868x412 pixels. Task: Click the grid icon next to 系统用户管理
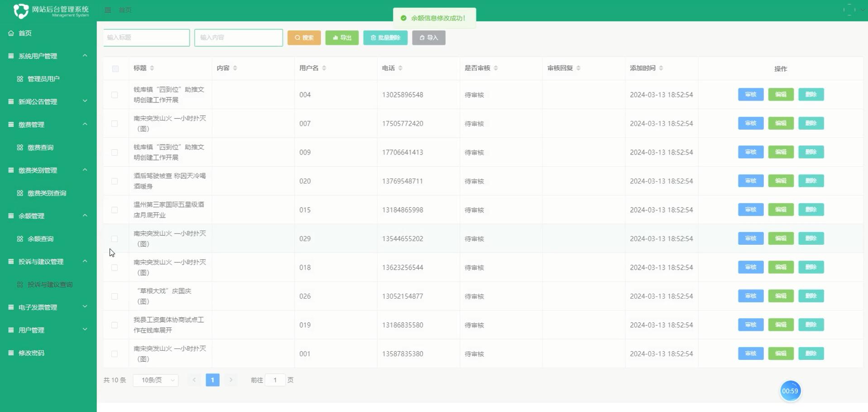point(11,56)
